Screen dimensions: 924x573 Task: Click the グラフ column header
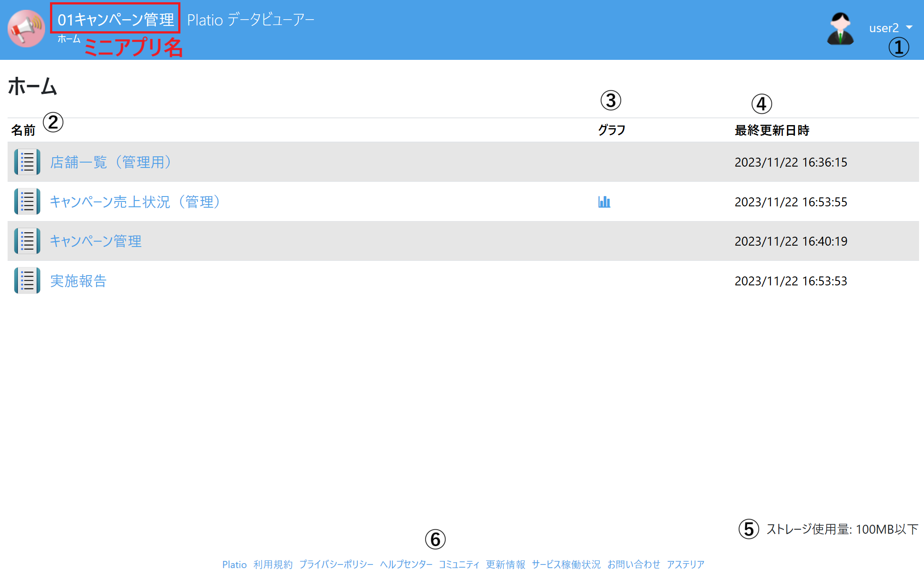click(x=612, y=130)
